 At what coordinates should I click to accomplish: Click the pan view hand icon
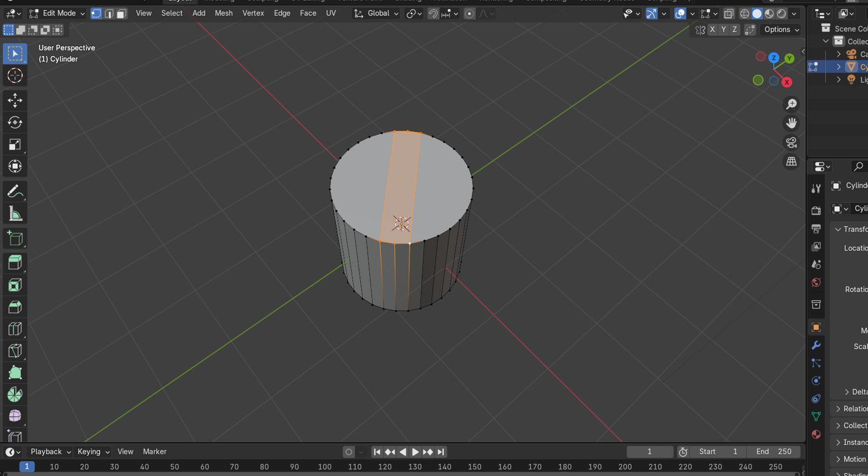[x=792, y=123]
